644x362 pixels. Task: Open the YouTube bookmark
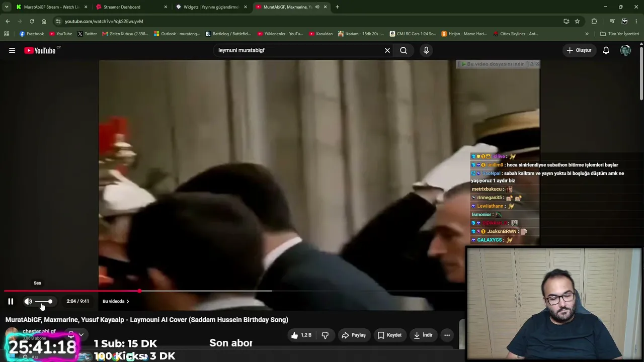pos(60,34)
